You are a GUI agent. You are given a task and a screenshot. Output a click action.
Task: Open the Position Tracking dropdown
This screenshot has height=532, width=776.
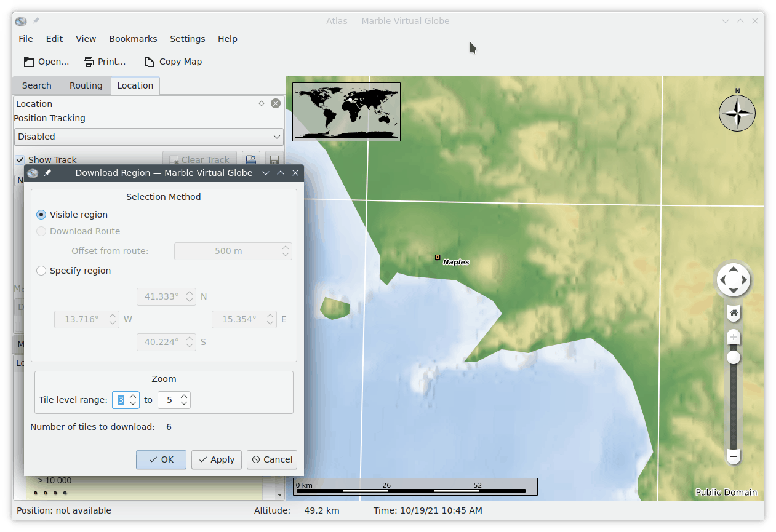coord(148,137)
